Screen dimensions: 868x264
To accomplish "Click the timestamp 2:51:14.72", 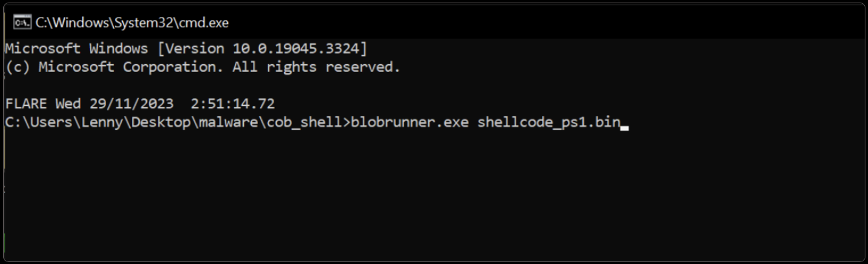I will (x=233, y=104).
